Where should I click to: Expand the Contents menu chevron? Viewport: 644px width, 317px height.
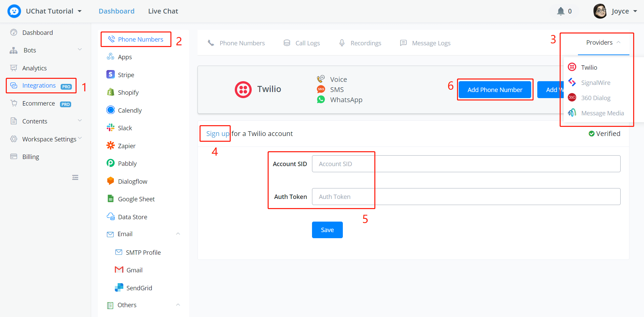pos(80,121)
